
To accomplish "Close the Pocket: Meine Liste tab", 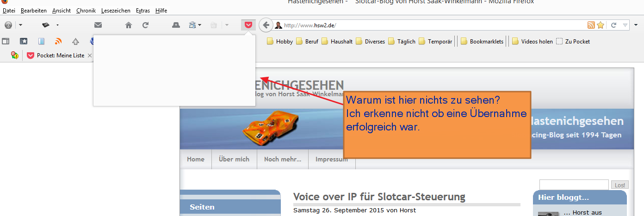I will point(90,56).
